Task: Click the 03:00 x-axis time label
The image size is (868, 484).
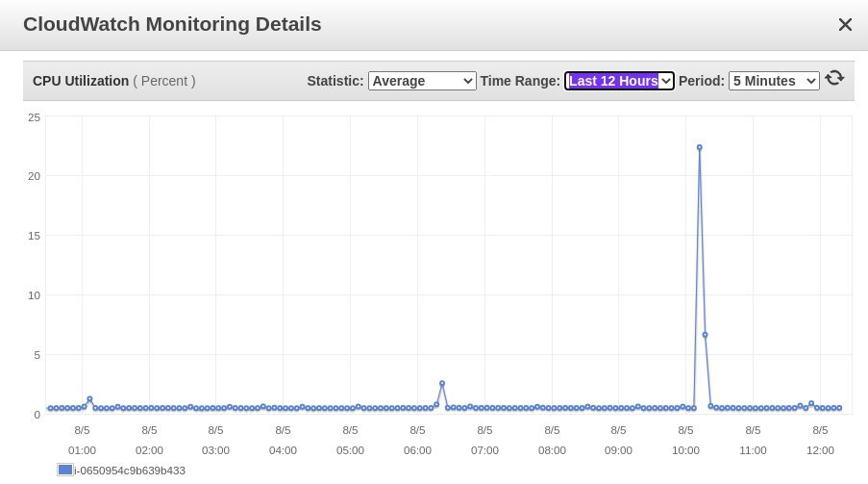Action: coord(215,450)
